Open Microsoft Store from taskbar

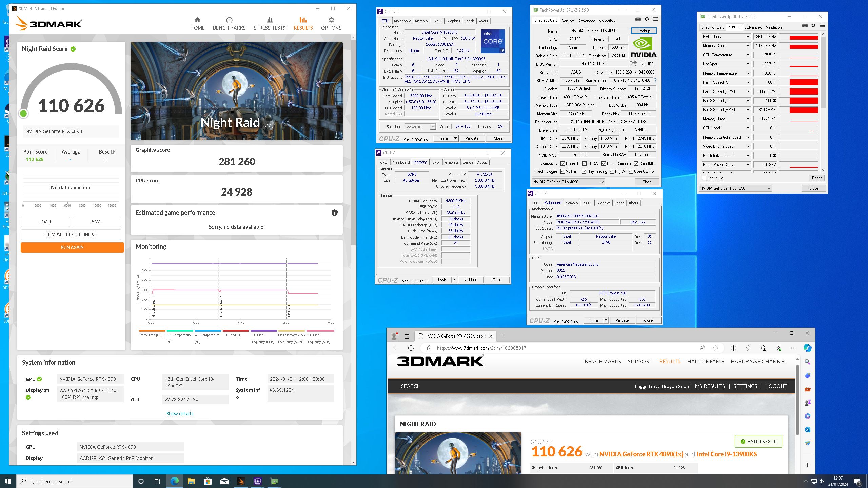208,481
